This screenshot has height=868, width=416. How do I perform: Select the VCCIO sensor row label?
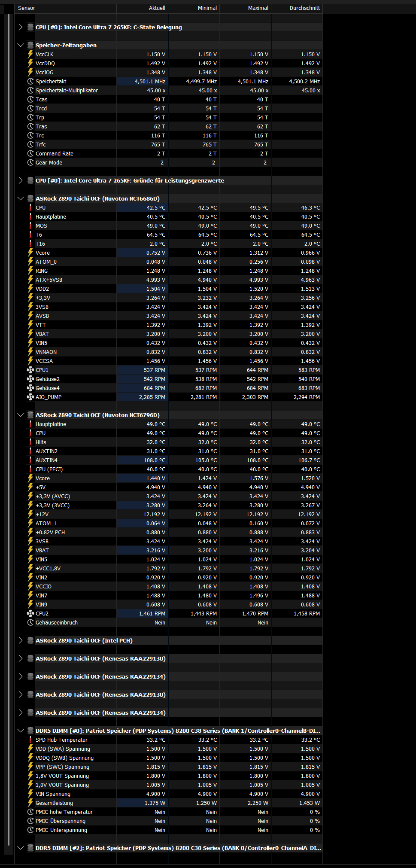43,586
